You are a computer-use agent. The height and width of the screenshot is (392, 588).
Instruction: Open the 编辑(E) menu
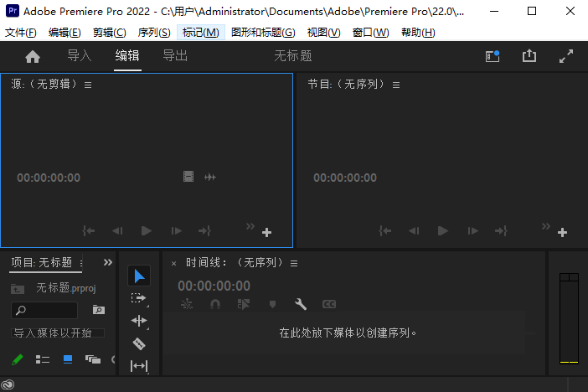[x=64, y=33]
